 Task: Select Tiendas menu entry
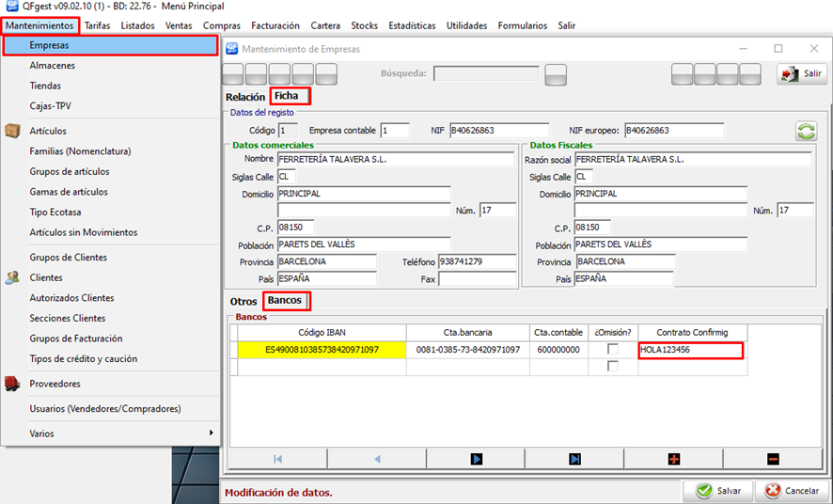[x=45, y=86]
